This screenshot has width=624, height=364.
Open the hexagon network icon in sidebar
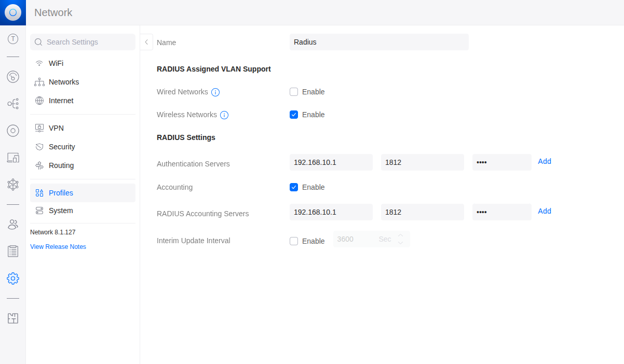[13, 184]
